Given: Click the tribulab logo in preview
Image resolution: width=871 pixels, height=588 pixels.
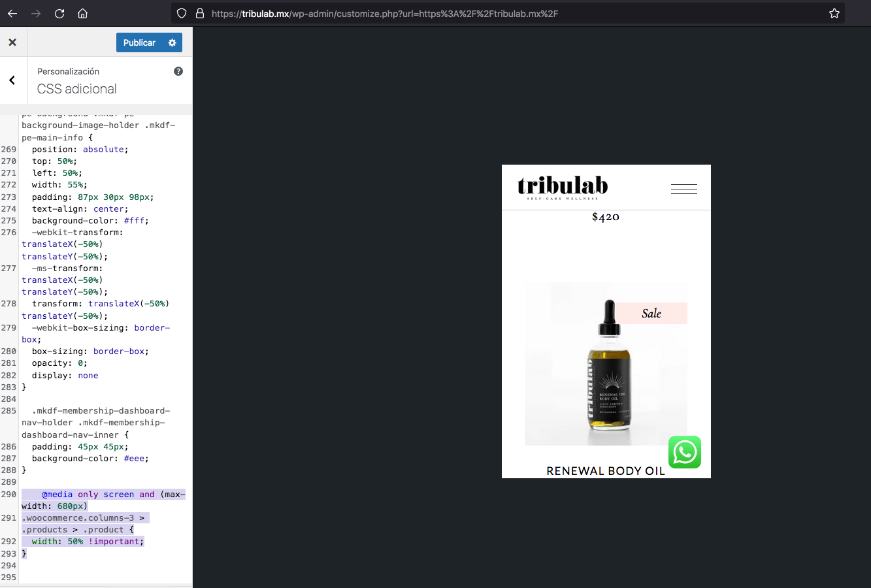Looking at the screenshot, I should pos(563,188).
